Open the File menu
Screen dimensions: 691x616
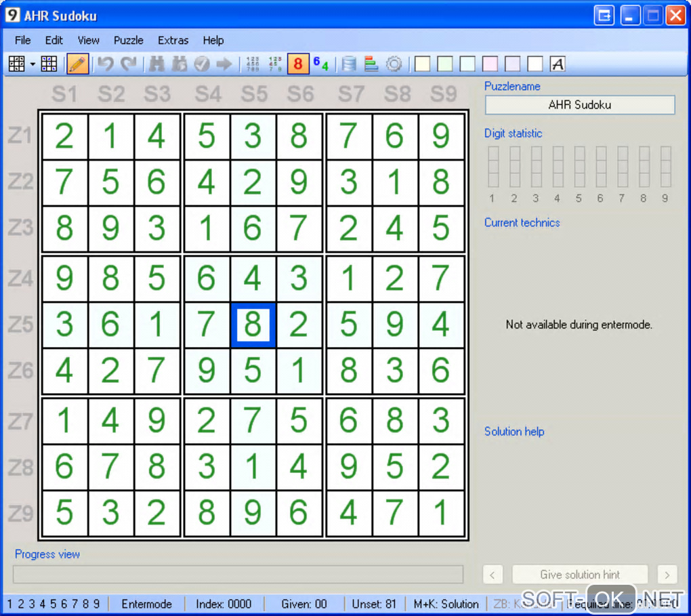click(22, 40)
